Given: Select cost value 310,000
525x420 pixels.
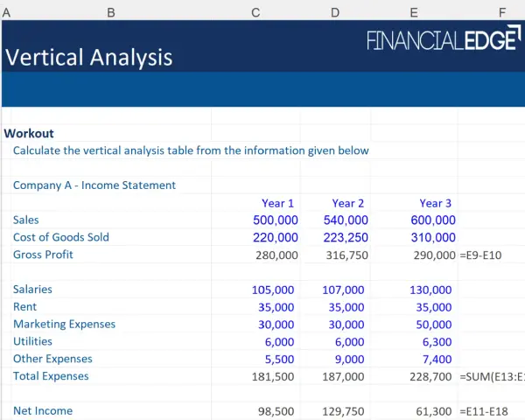Looking at the screenshot, I should pos(433,237).
